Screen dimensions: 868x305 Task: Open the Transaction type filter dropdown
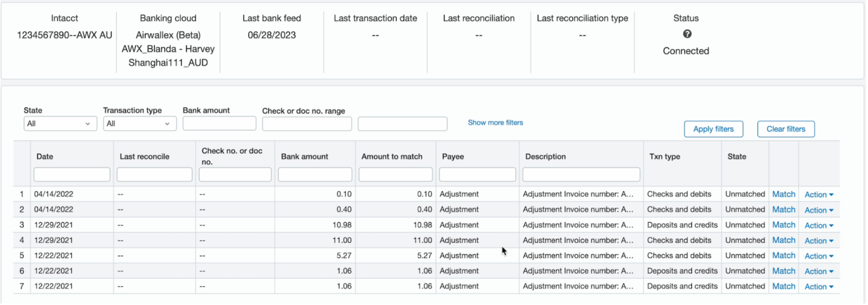tap(139, 124)
